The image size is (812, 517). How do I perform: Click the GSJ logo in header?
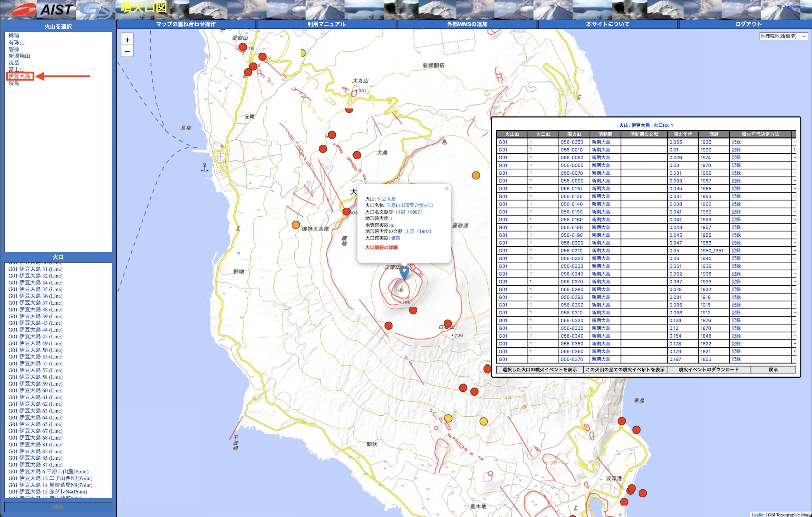pyautogui.click(x=96, y=10)
